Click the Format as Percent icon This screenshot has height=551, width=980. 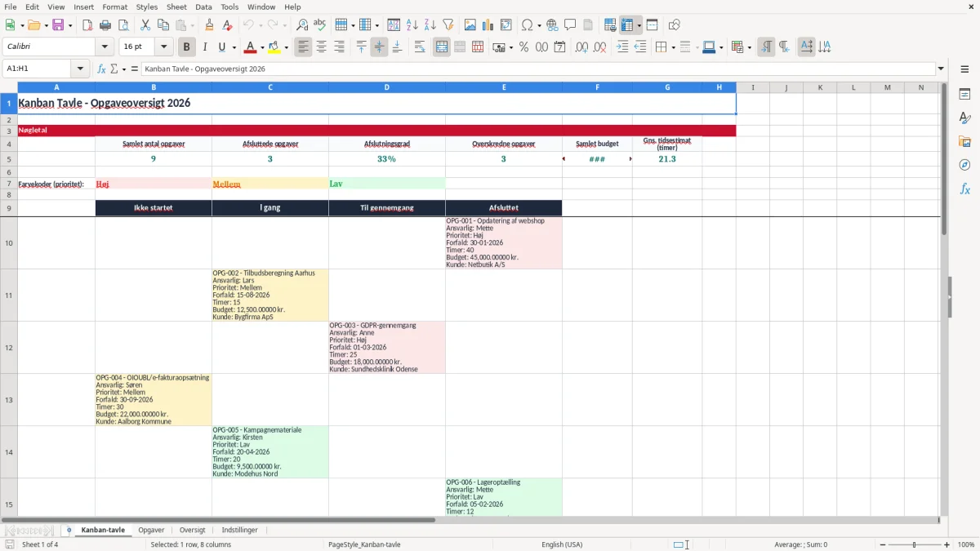(523, 47)
